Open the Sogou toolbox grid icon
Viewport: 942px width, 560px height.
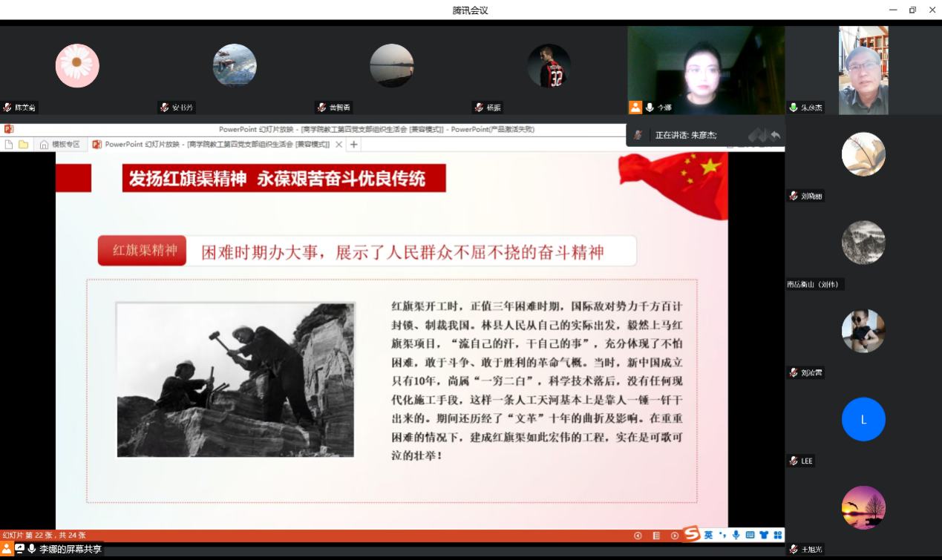click(x=777, y=536)
